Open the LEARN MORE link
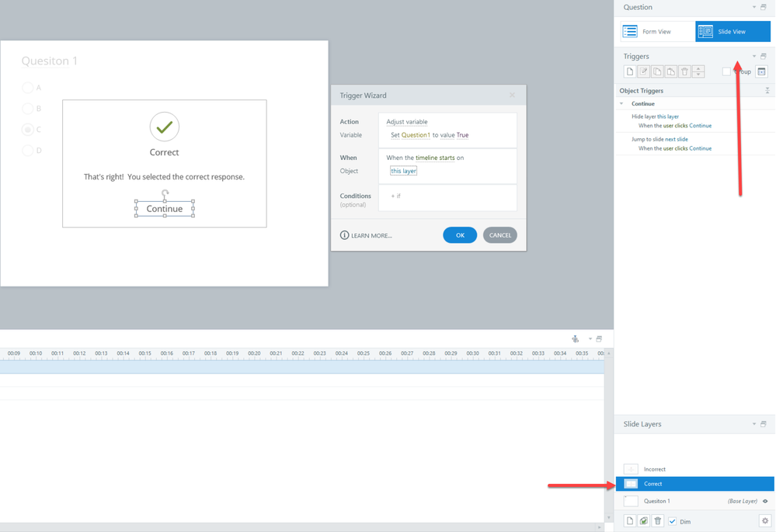This screenshot has height=532, width=776. tap(371, 235)
